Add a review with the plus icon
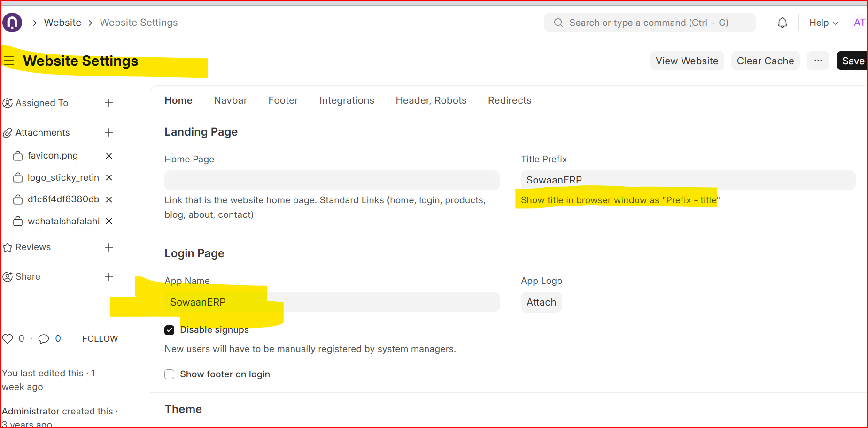868x428 pixels. point(109,247)
